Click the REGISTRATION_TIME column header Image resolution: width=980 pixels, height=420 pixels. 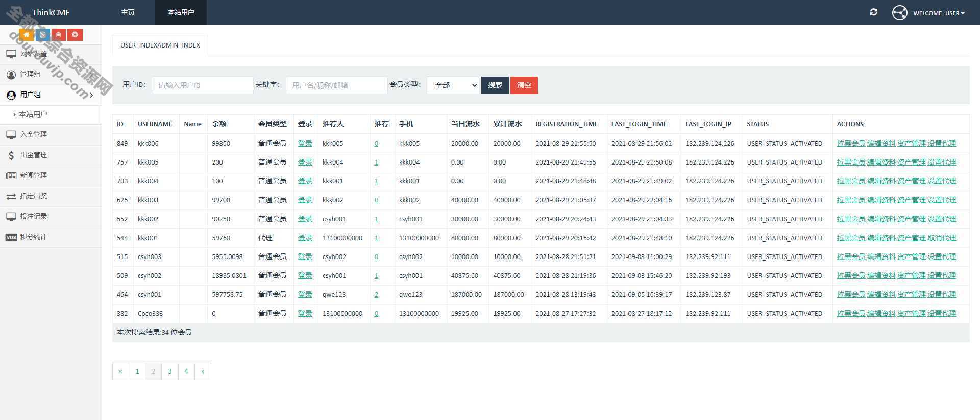pyautogui.click(x=567, y=124)
